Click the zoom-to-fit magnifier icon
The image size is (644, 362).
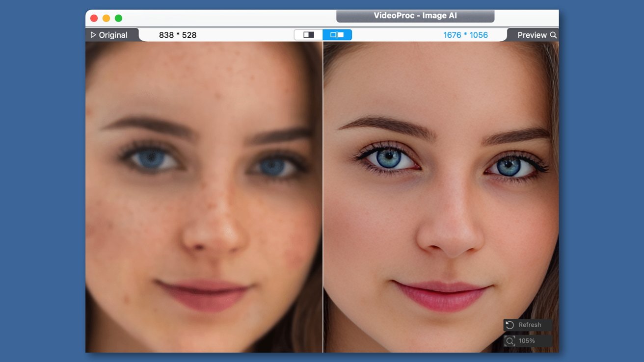tap(510, 341)
